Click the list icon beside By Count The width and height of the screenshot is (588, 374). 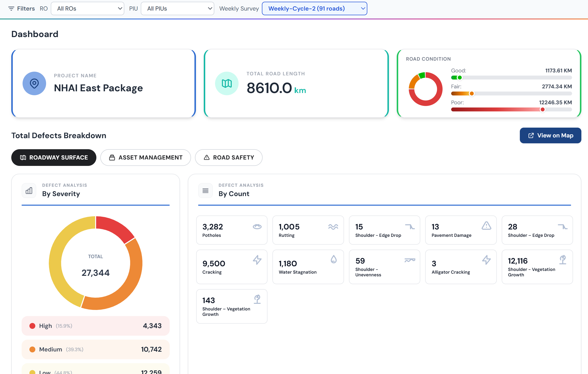(x=205, y=191)
